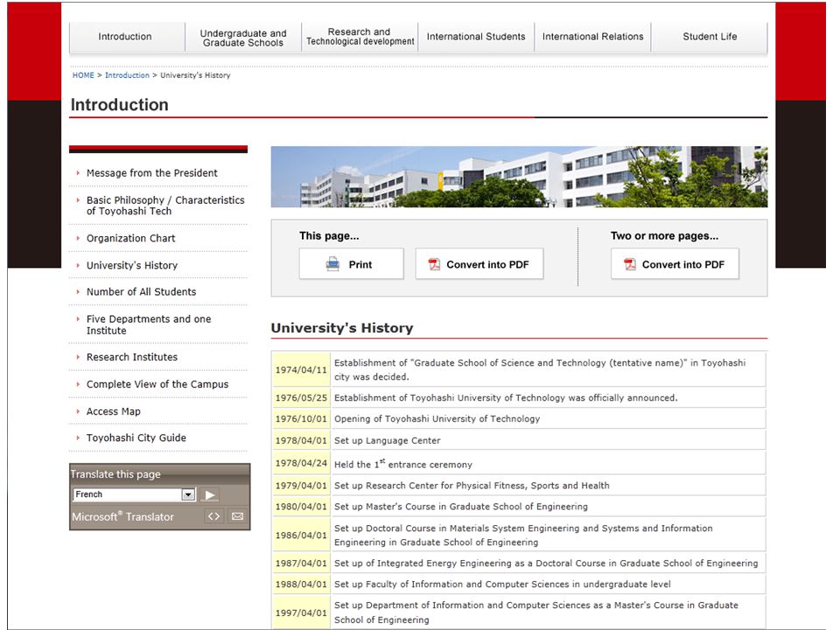Click Introduction breadcrumb link
Image resolution: width=840 pixels, height=630 pixels.
[127, 75]
